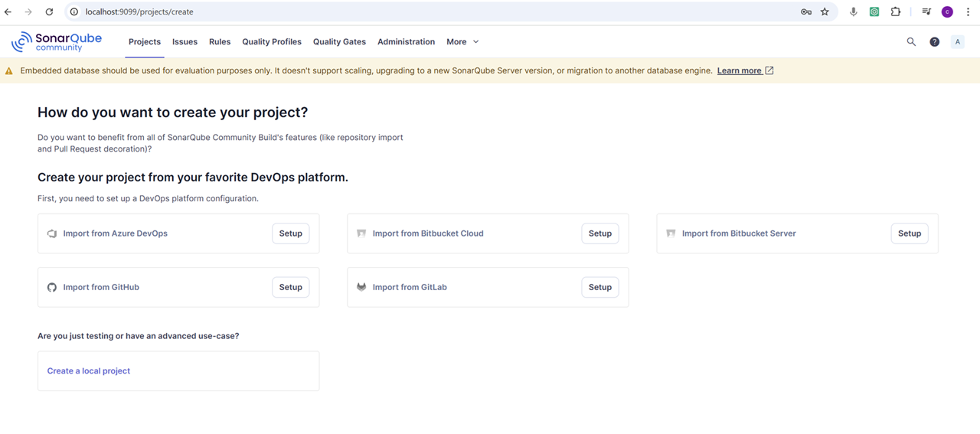Choose Create a local project
The image size is (980, 434).
point(89,371)
